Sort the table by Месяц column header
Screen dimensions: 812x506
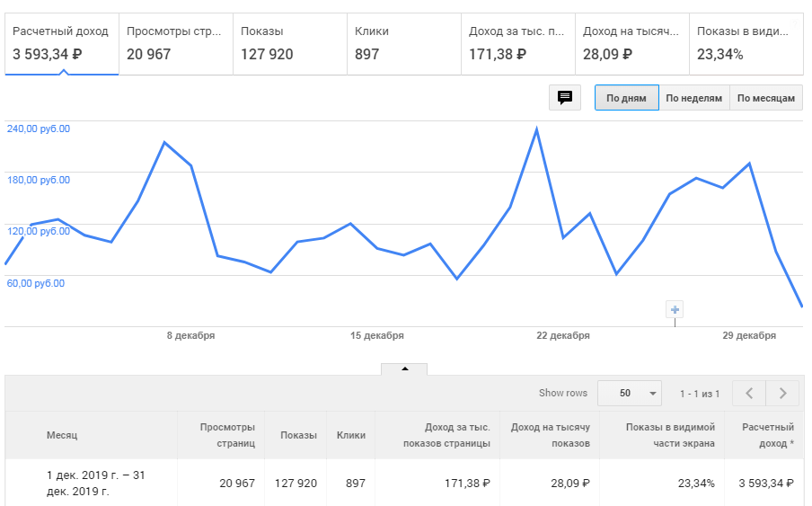62,435
